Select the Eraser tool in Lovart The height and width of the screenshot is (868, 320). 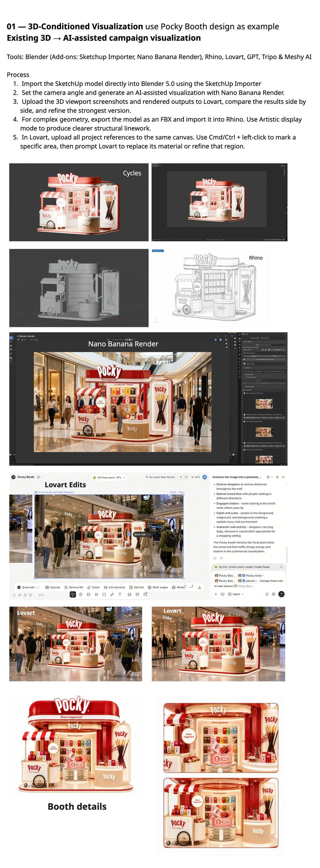[x=93, y=587]
